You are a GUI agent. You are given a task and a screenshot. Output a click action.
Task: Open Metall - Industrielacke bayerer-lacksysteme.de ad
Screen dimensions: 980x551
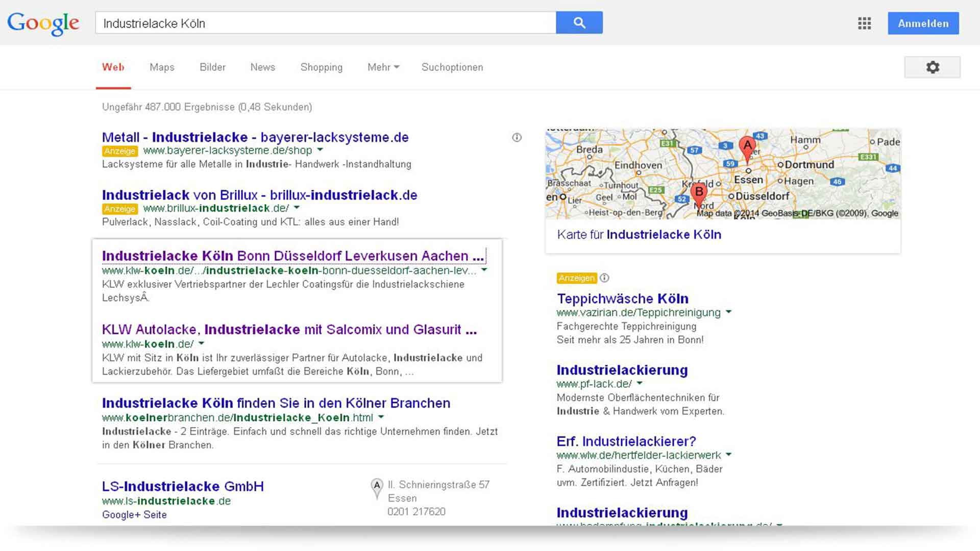point(255,137)
